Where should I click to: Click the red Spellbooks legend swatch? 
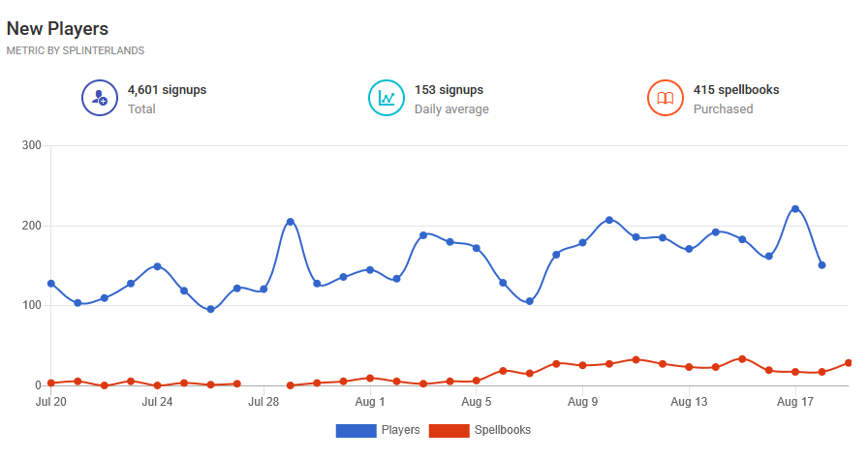point(449,430)
